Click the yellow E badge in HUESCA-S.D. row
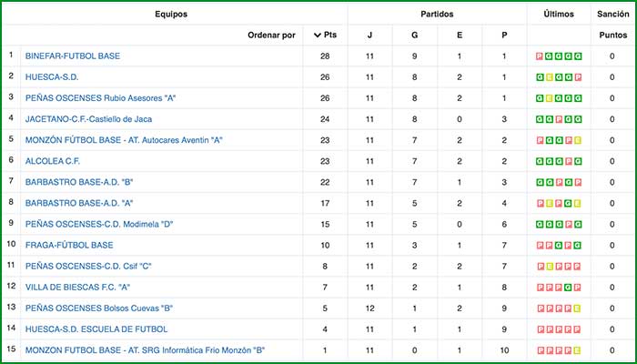The image size is (637, 364). point(550,76)
